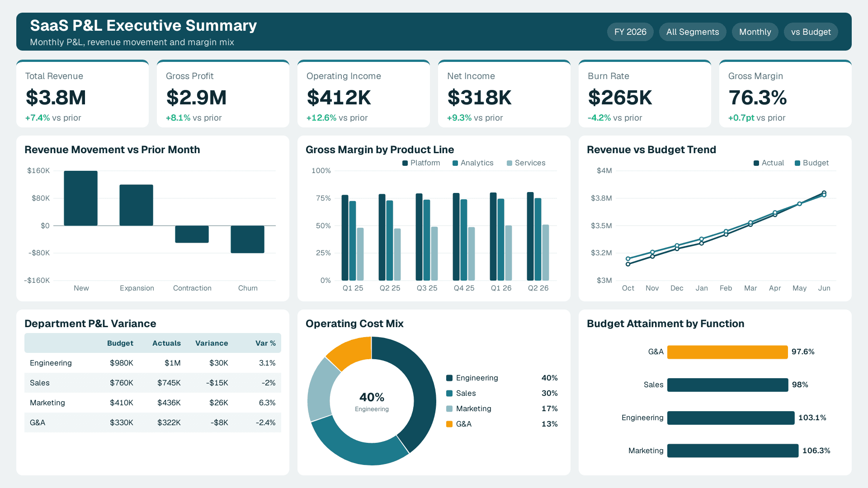Toggle Sales in cost mix legend
This screenshot has width=868, height=488.
tap(502, 393)
